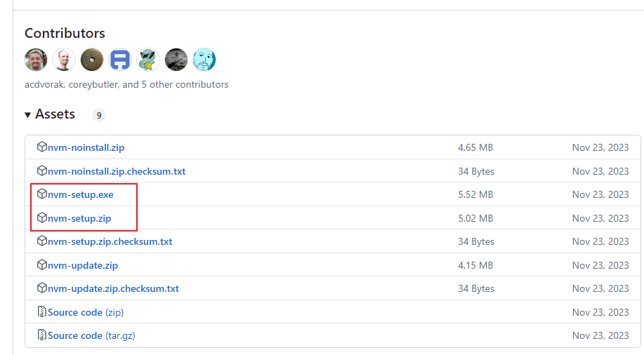The width and height of the screenshot is (644, 355).
Task: Click date in nvm-update.zip row
Action: (600, 265)
